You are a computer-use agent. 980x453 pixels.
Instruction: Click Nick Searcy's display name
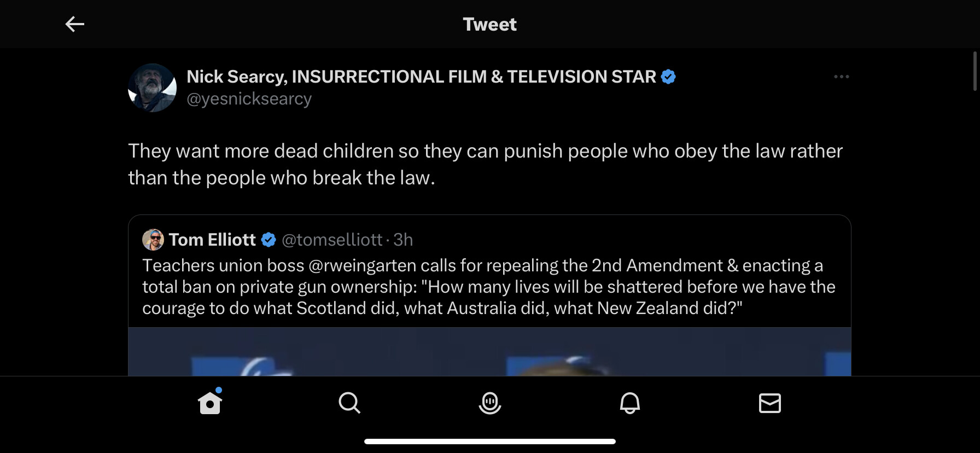coord(421,77)
